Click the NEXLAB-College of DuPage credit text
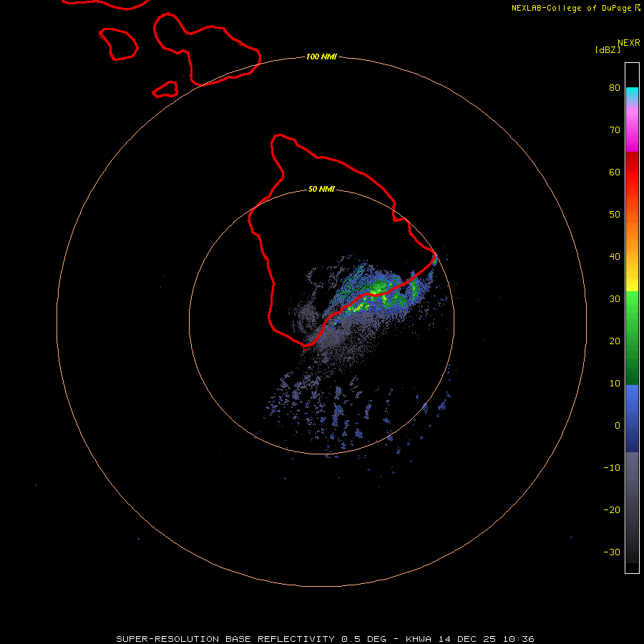644x644 pixels. 572,8
